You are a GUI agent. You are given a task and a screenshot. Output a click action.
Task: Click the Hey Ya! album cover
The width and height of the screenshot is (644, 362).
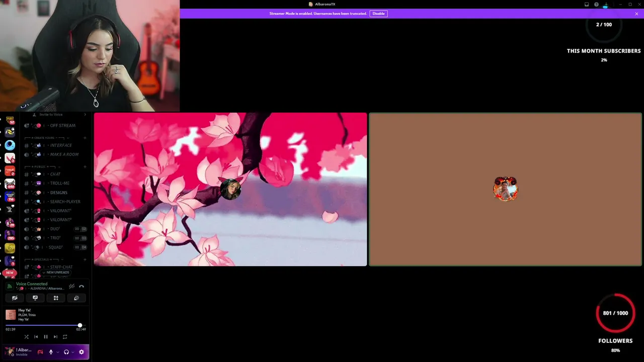[11, 315]
